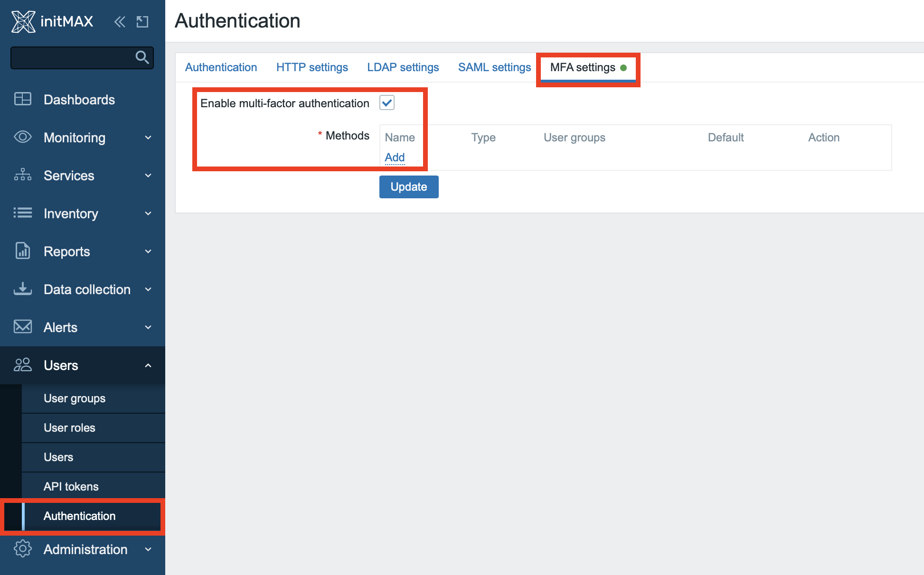This screenshot has width=924, height=575.
Task: Switch to LDAP settings tab
Action: [403, 67]
